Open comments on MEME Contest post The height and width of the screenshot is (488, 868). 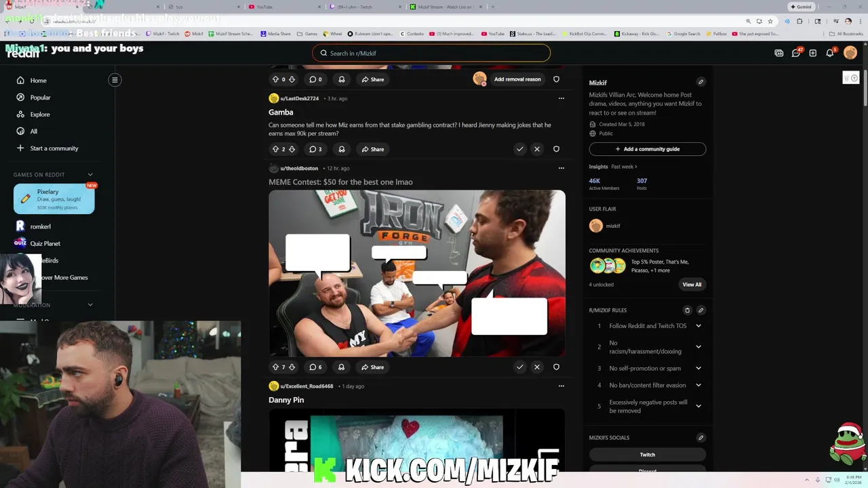(x=315, y=367)
